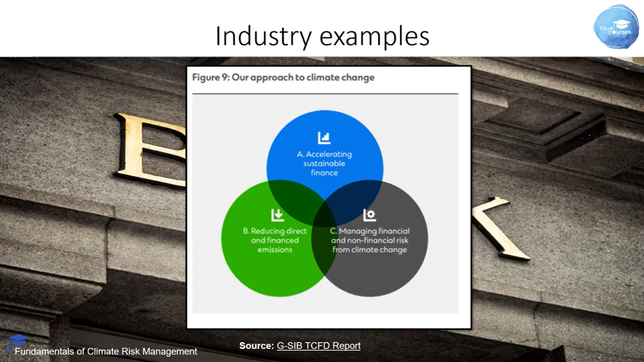Click the blue courses logo
Viewport: 644px width, 362px height.
tap(616, 27)
